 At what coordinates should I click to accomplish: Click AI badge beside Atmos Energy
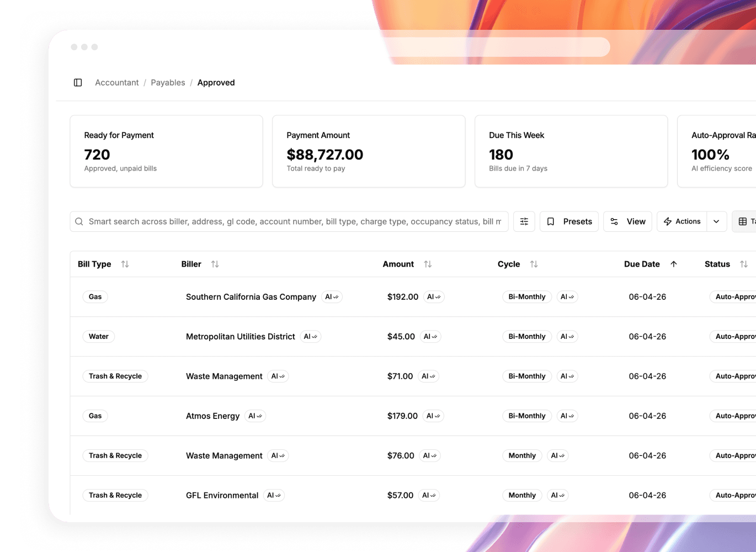click(x=255, y=416)
